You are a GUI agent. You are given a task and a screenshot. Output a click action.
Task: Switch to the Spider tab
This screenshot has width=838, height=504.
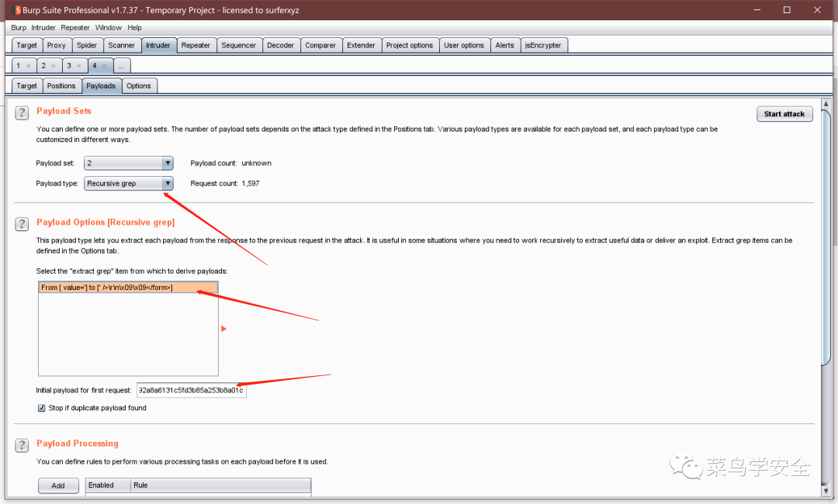click(x=87, y=46)
